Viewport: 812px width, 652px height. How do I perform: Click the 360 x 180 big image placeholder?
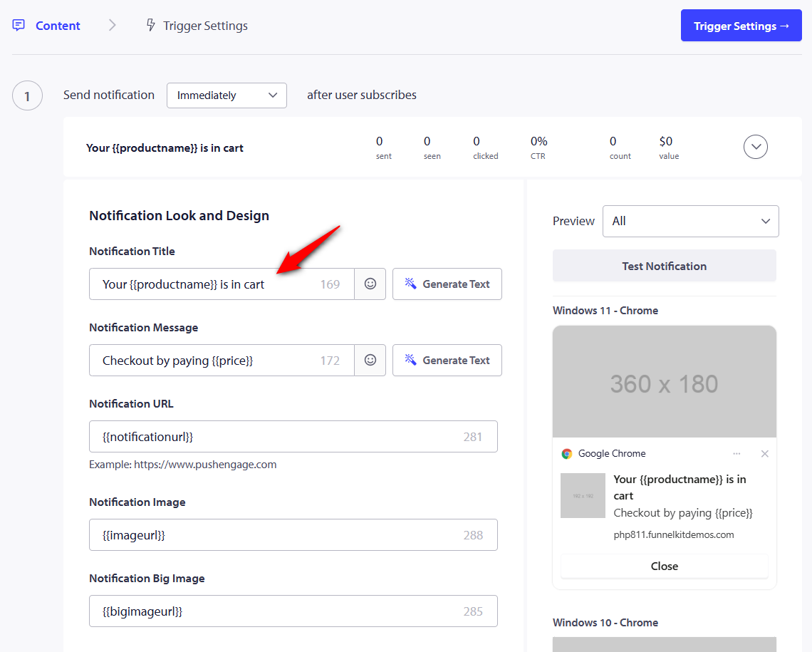point(665,382)
